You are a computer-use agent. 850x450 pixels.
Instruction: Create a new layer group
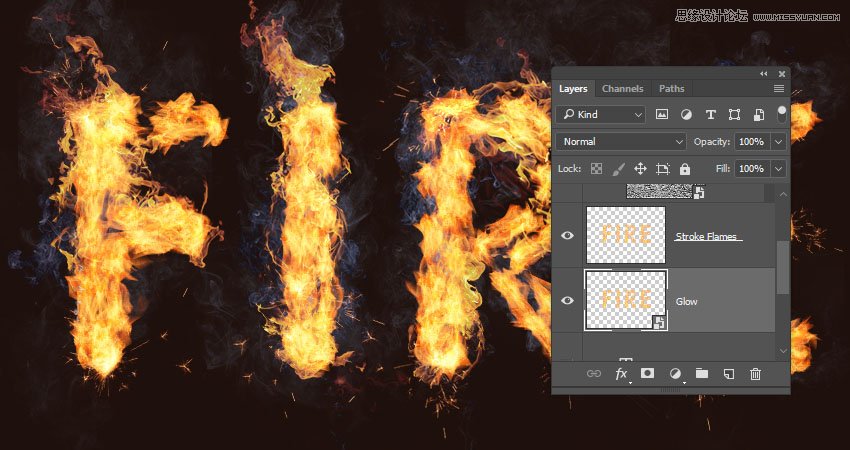pyautogui.click(x=702, y=374)
